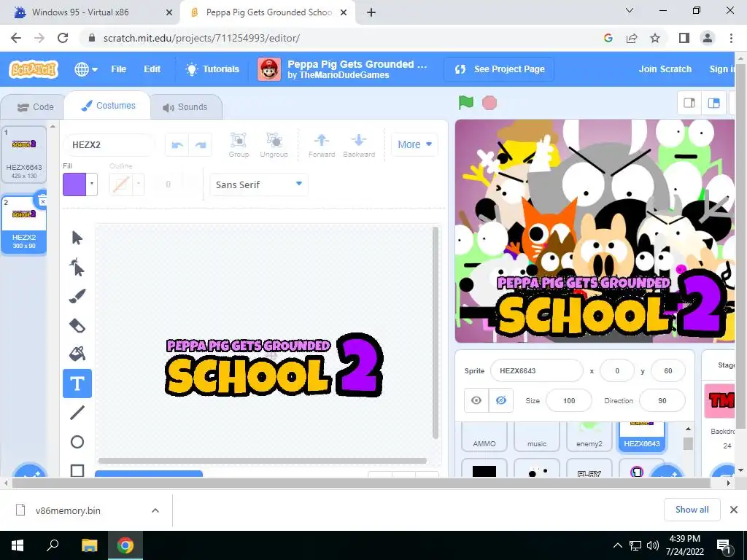Switch to the Code tab

point(35,107)
